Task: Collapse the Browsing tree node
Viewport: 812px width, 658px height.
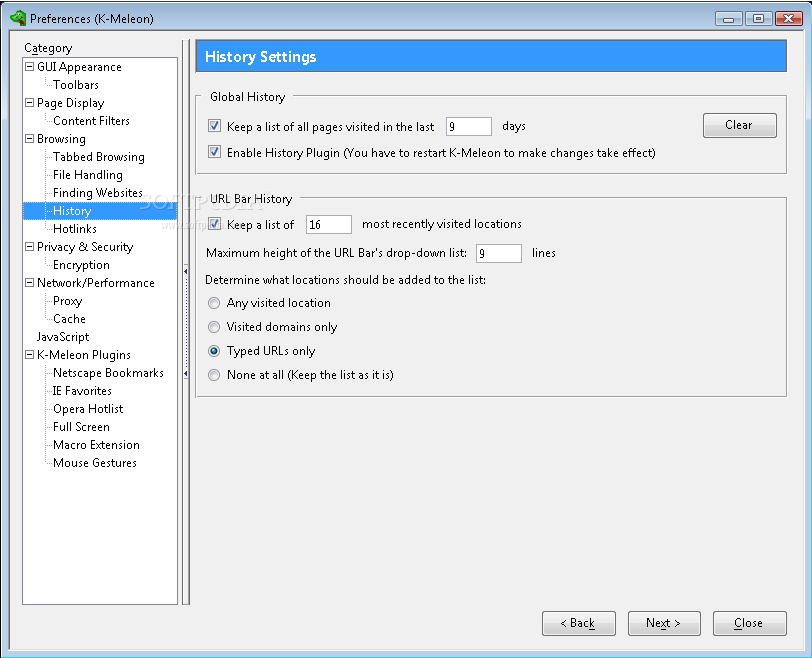Action: click(30, 138)
